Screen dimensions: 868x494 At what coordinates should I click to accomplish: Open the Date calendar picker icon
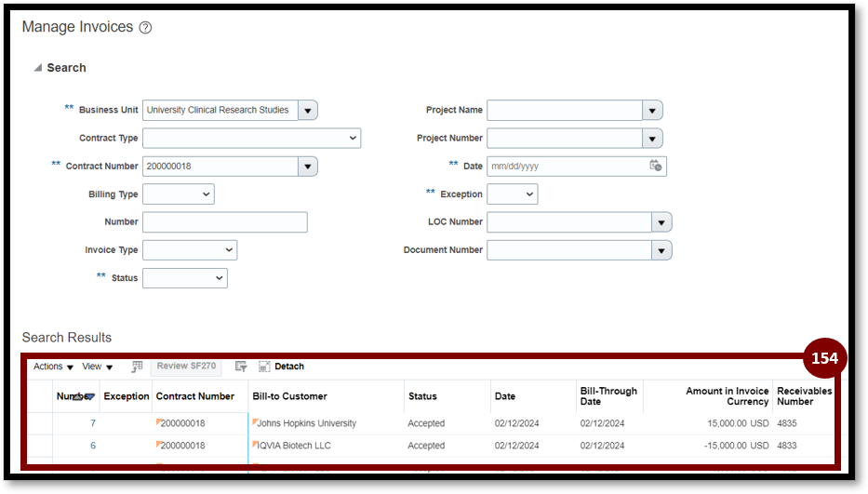[x=656, y=166]
